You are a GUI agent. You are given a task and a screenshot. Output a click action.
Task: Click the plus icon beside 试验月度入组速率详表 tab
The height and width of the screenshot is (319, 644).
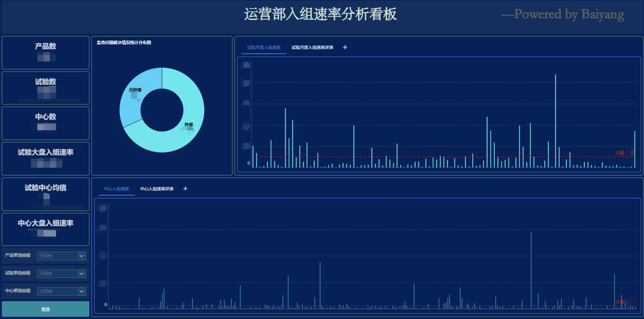(345, 47)
